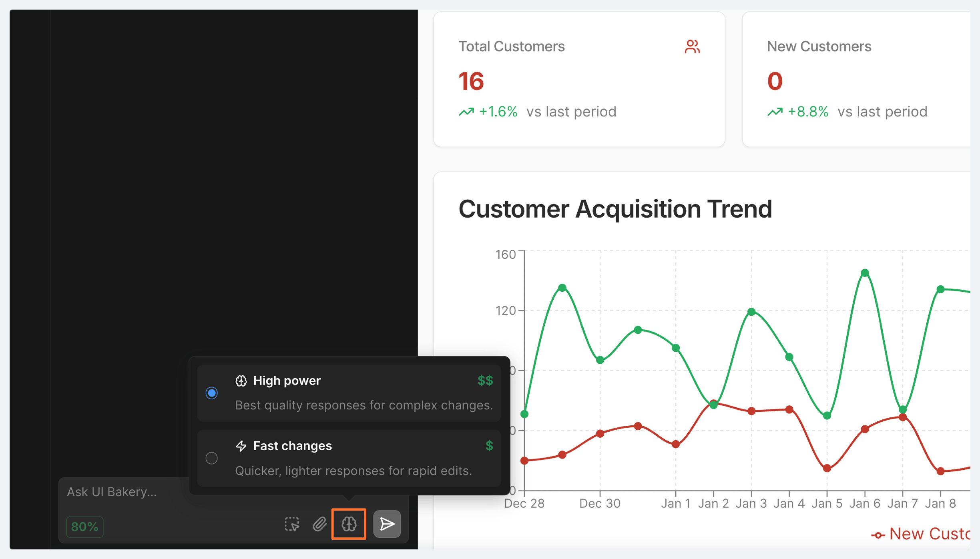The image size is (980, 559).
Task: Select the Fast changes radio button
Action: pyautogui.click(x=212, y=458)
